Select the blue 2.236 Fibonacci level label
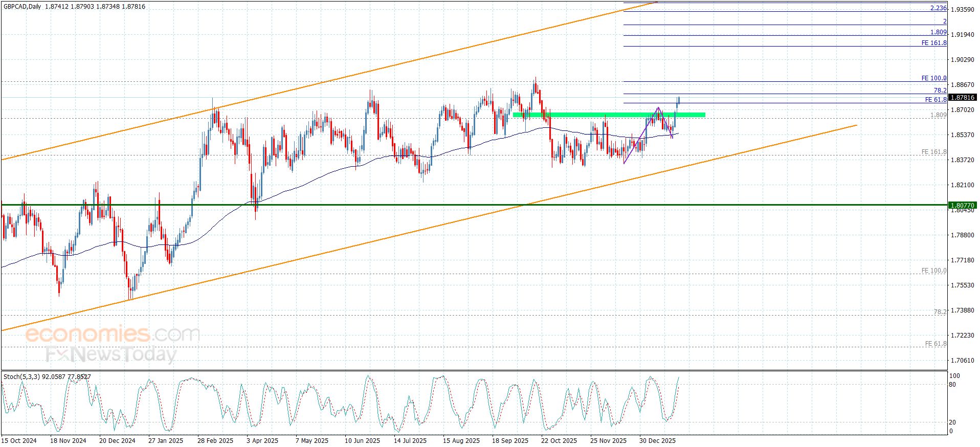The width and height of the screenshot is (980, 447). pyautogui.click(x=938, y=8)
